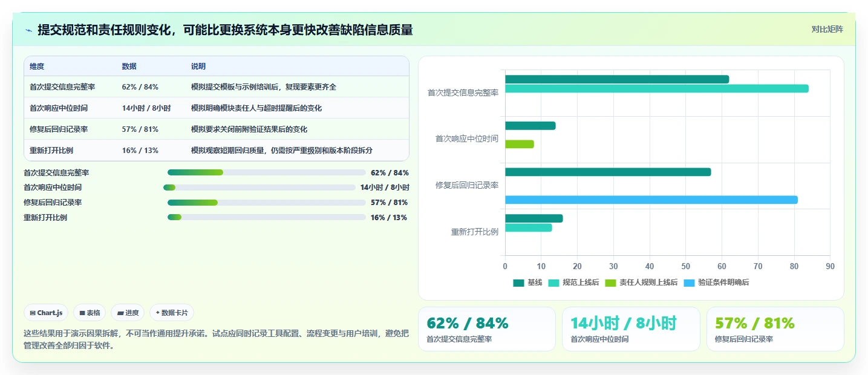Toggle the 责任人规则上线后 legend entry

point(641,282)
